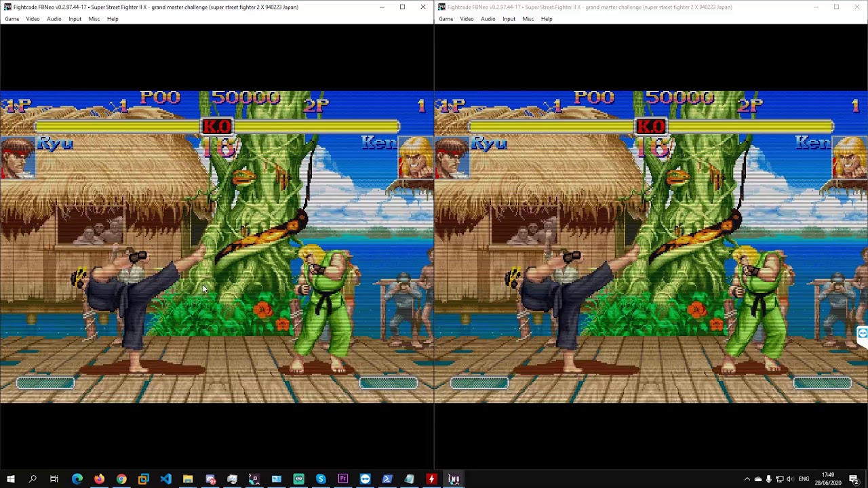This screenshot has height=488, width=868.
Task: Open PowerShell from taskbar
Action: pos(387,479)
